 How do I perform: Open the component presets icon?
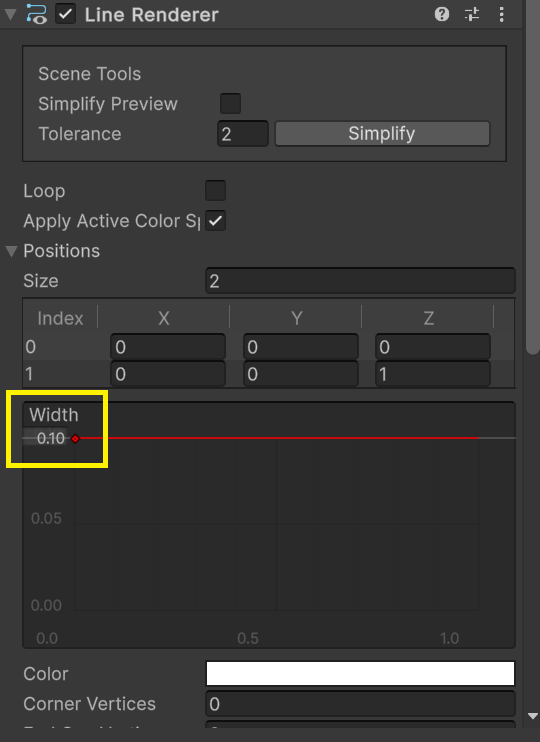tap(472, 14)
